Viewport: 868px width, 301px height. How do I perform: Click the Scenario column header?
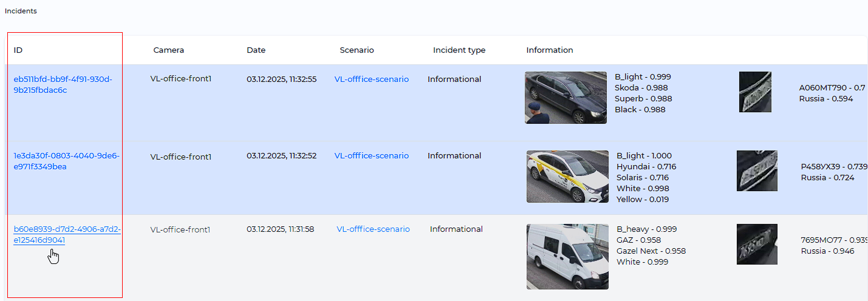357,50
